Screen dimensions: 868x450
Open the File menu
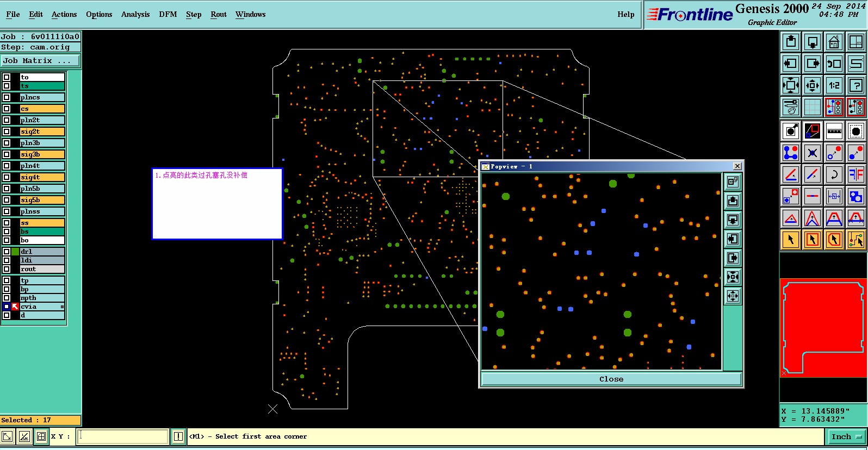(13, 15)
